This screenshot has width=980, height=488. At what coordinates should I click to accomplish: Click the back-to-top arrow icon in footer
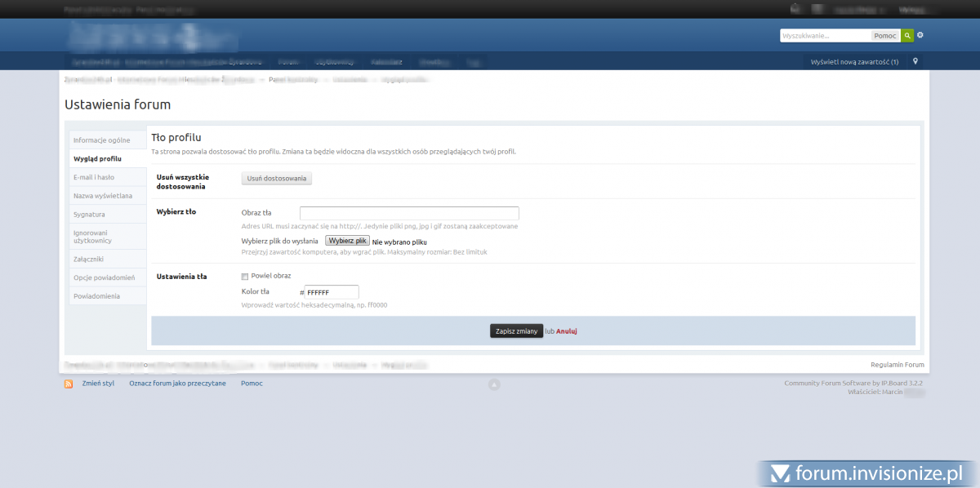(493, 384)
